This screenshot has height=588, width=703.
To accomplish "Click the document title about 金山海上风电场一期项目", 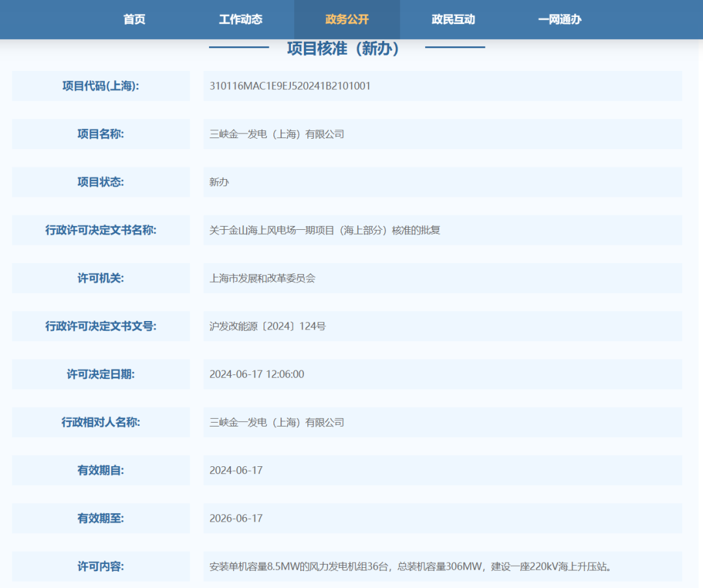I will pyautogui.click(x=325, y=230).
